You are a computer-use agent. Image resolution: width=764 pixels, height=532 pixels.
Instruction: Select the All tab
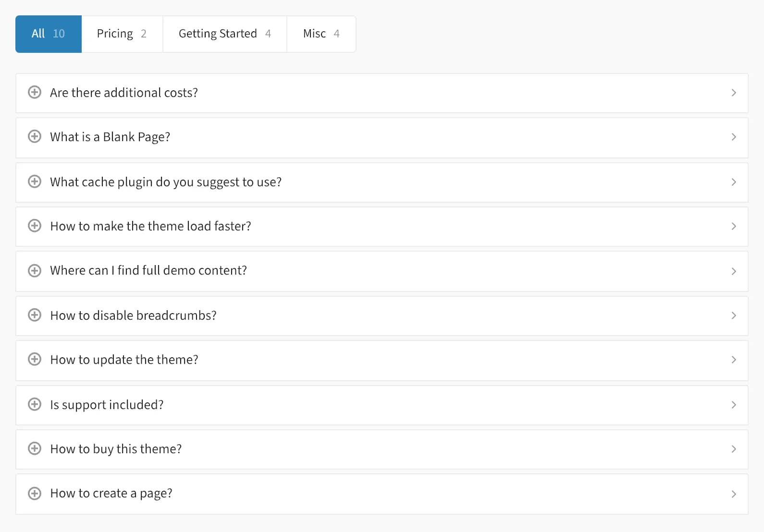point(49,34)
